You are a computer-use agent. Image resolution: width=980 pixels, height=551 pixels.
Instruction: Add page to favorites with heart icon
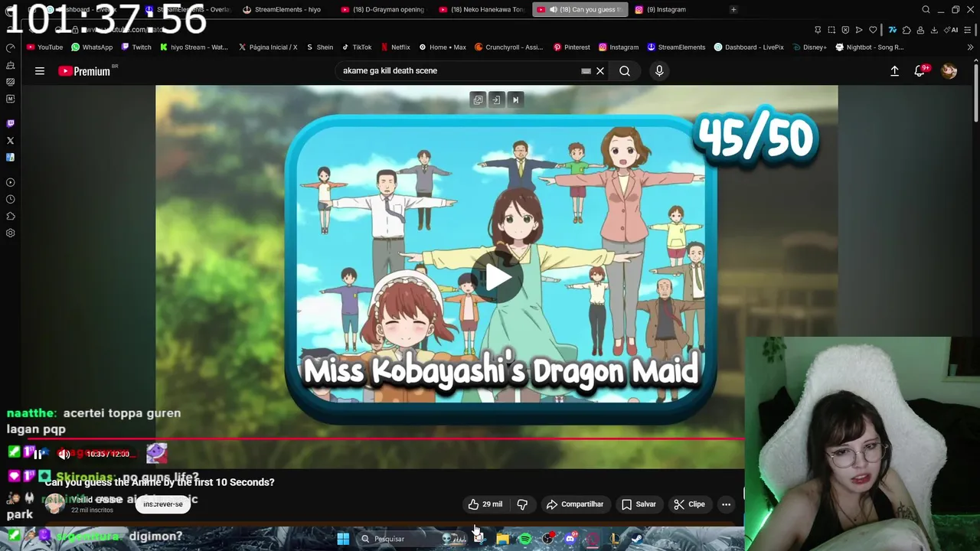click(873, 30)
